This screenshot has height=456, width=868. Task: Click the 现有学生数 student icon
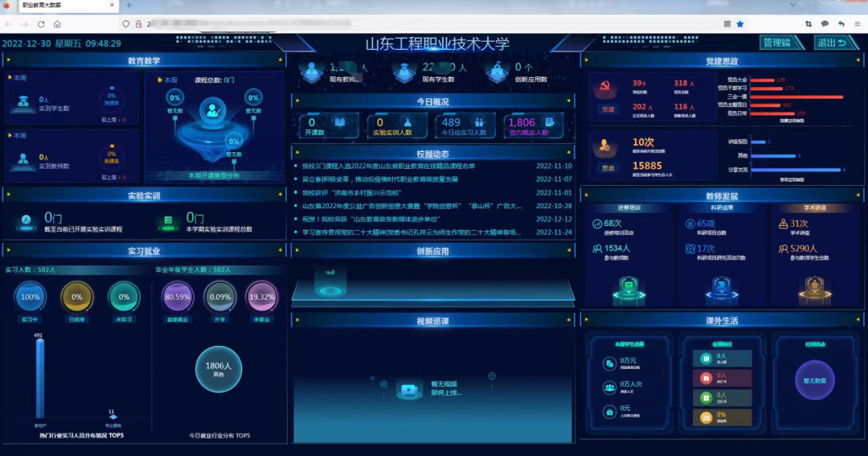click(x=404, y=72)
